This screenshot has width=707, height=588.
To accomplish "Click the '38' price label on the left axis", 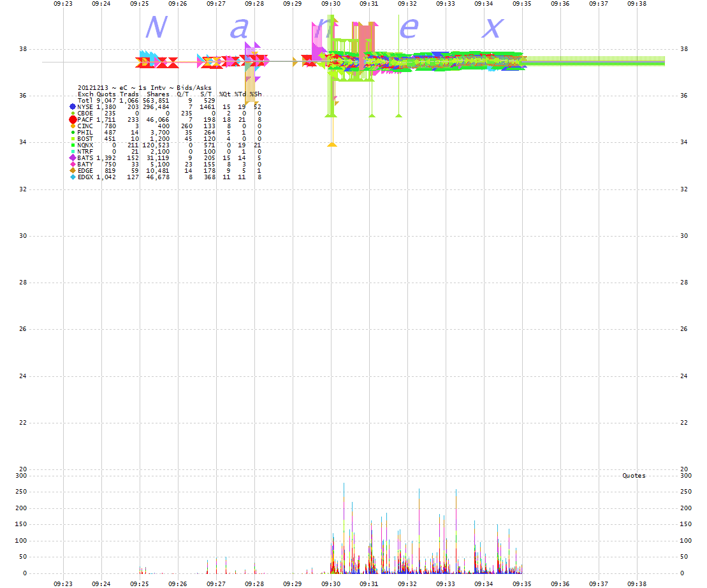I will [x=23, y=49].
